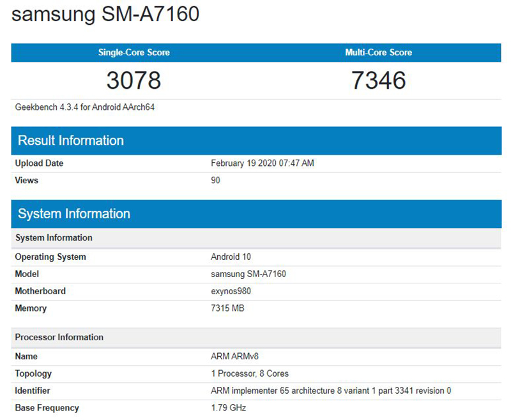Click the Upload Date row label

(39, 163)
